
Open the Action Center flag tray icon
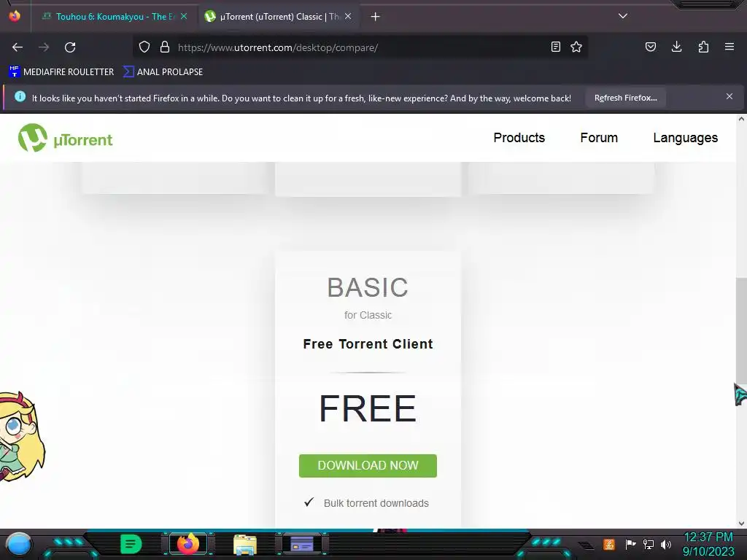click(x=630, y=544)
